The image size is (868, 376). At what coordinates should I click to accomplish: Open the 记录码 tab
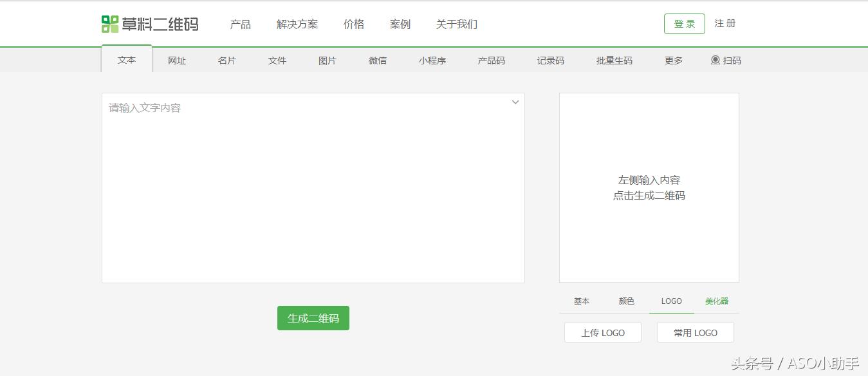point(549,60)
